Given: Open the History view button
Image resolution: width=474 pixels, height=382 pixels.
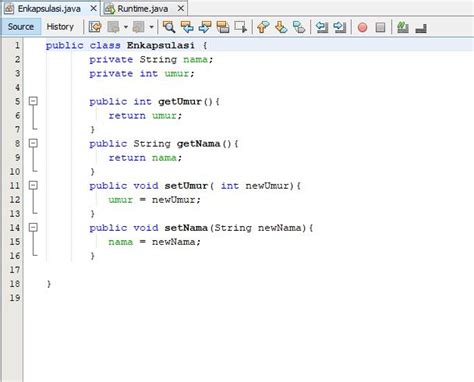Looking at the screenshot, I should click(60, 27).
